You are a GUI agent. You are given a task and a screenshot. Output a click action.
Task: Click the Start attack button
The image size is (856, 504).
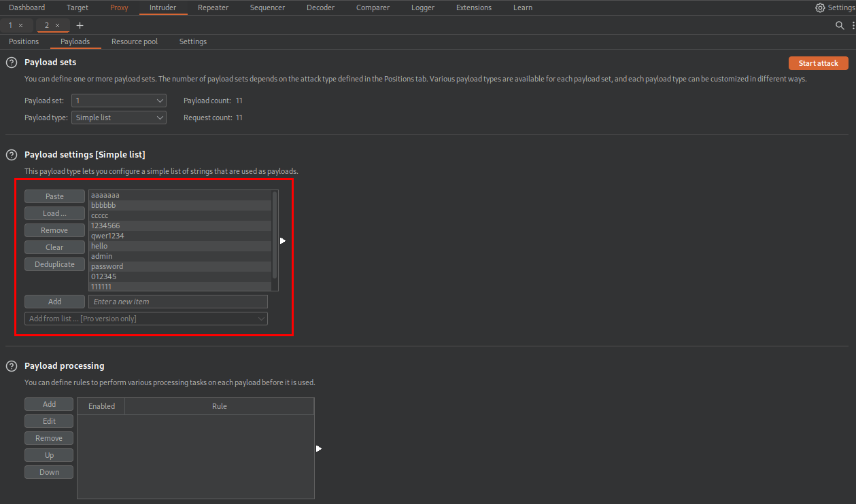click(x=819, y=63)
